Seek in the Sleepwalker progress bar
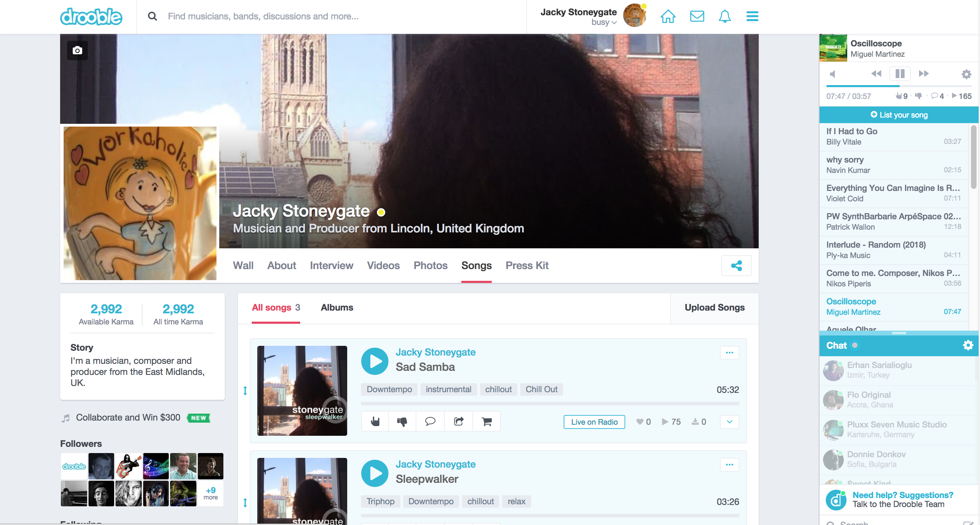The height and width of the screenshot is (525, 980). pos(550,516)
